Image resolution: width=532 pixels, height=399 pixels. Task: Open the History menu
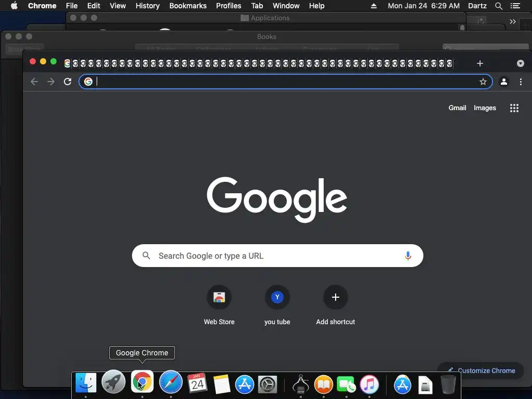148,6
